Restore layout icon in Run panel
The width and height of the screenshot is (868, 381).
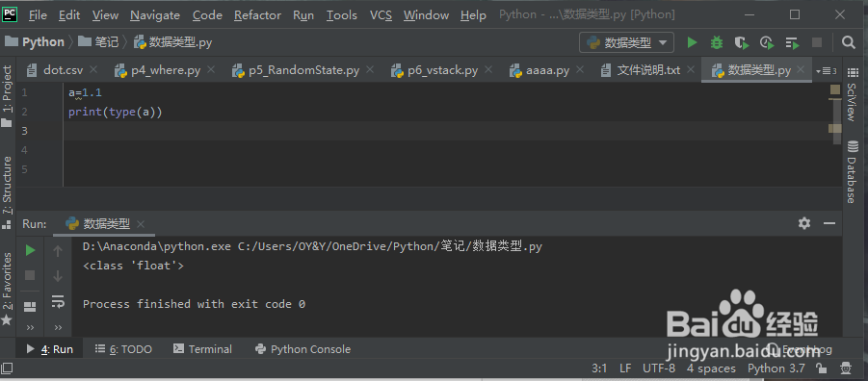(x=31, y=306)
